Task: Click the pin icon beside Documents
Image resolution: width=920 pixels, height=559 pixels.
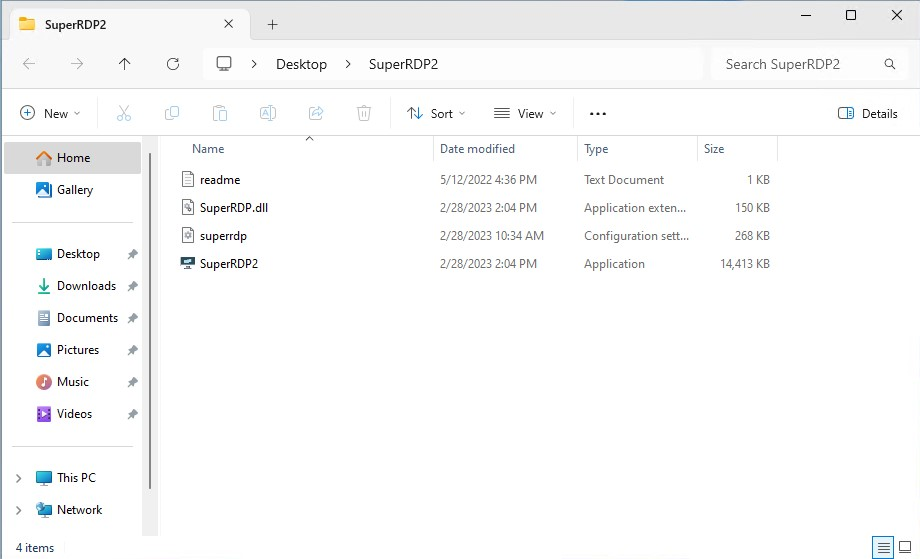Action: click(x=133, y=318)
